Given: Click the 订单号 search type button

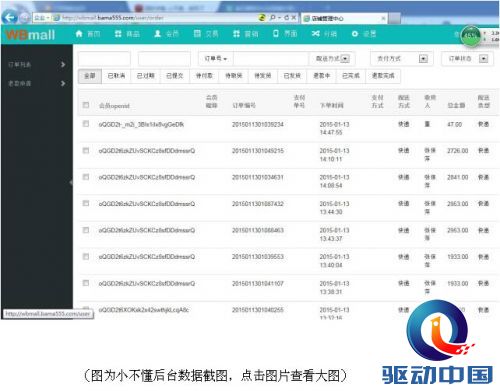Looking at the screenshot, I should click(216, 59).
